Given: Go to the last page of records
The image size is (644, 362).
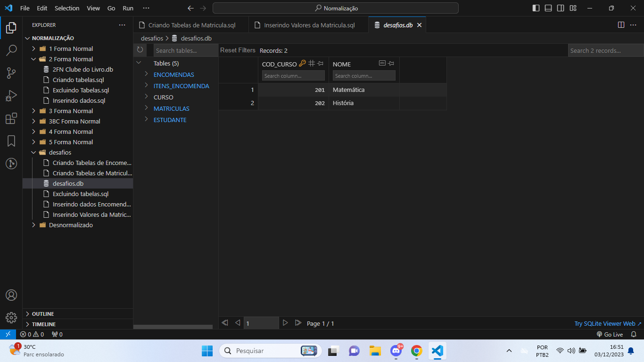Looking at the screenshot, I should [x=298, y=323].
